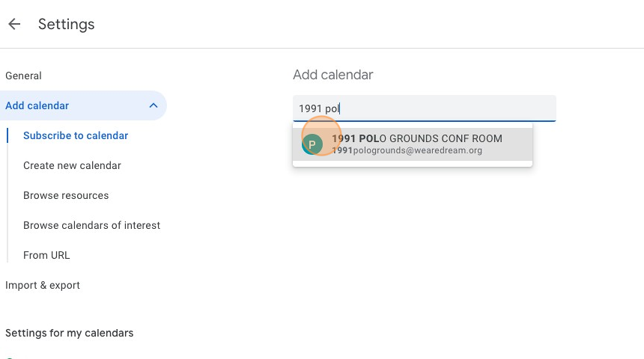Image resolution: width=644 pixels, height=359 pixels.
Task: Click the Settings page title
Action: point(66,24)
